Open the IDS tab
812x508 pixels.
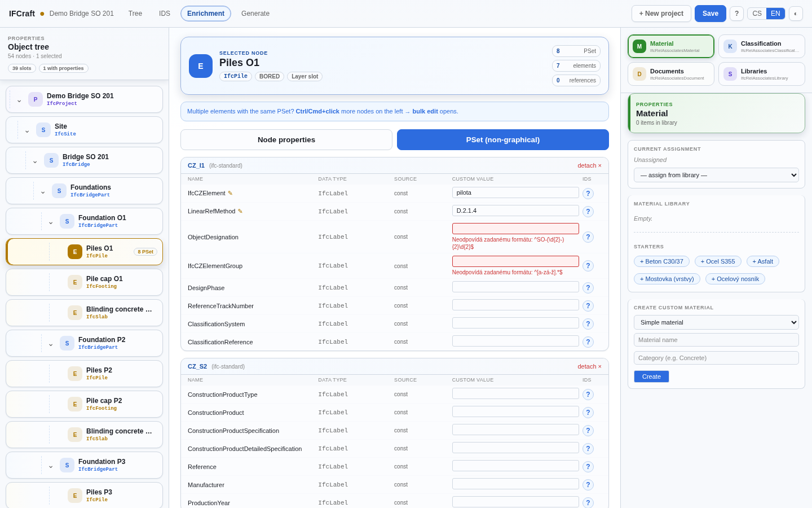[x=165, y=14]
